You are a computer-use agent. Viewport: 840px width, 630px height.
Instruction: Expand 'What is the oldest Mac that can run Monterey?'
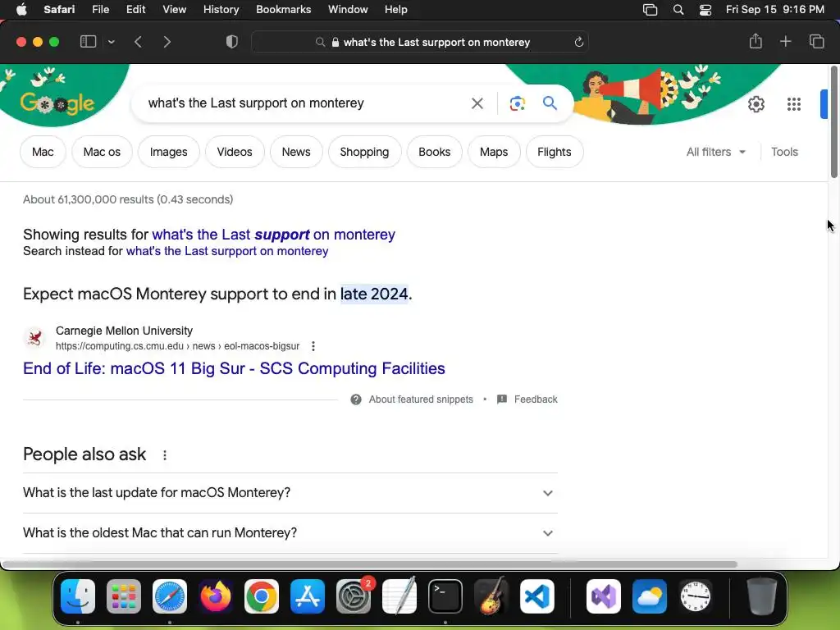(290, 533)
